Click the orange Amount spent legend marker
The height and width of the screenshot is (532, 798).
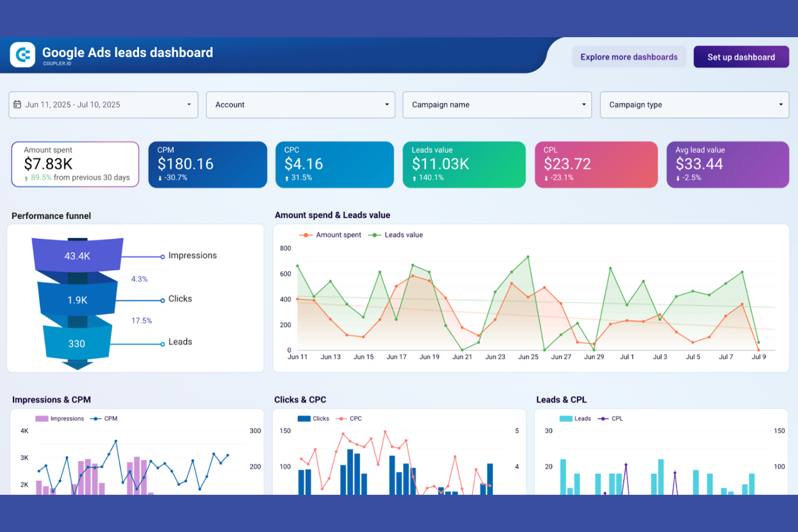click(x=306, y=234)
